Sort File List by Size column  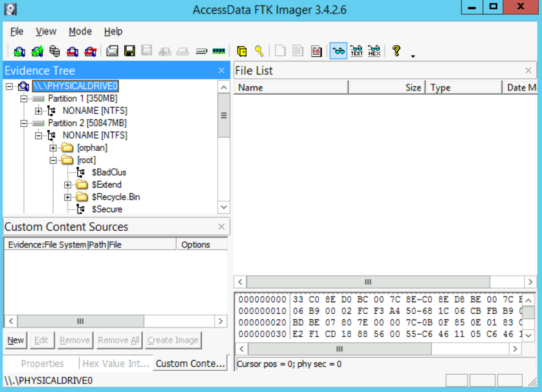tap(388, 87)
